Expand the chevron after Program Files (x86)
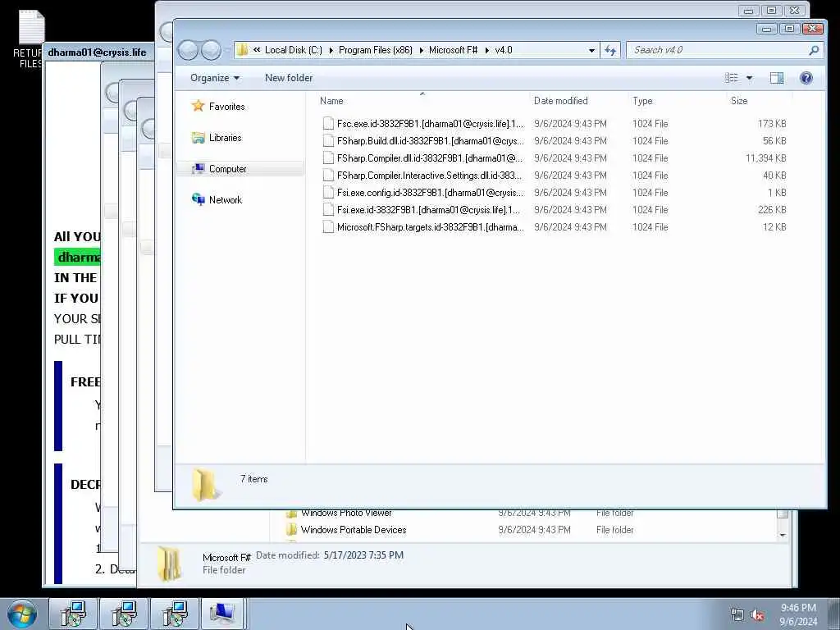This screenshot has width=840, height=630. 421,50
